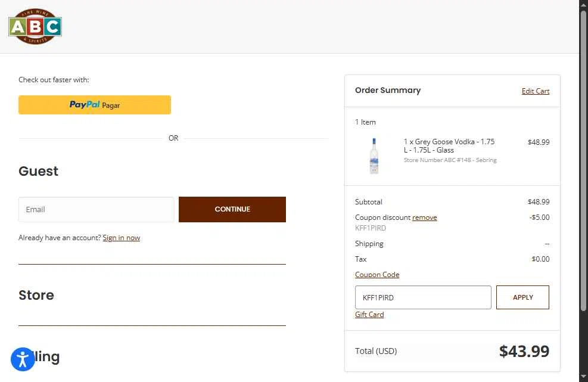Click the "1 Item" count label
Viewport: 588px width, 382px height.
[x=365, y=122]
